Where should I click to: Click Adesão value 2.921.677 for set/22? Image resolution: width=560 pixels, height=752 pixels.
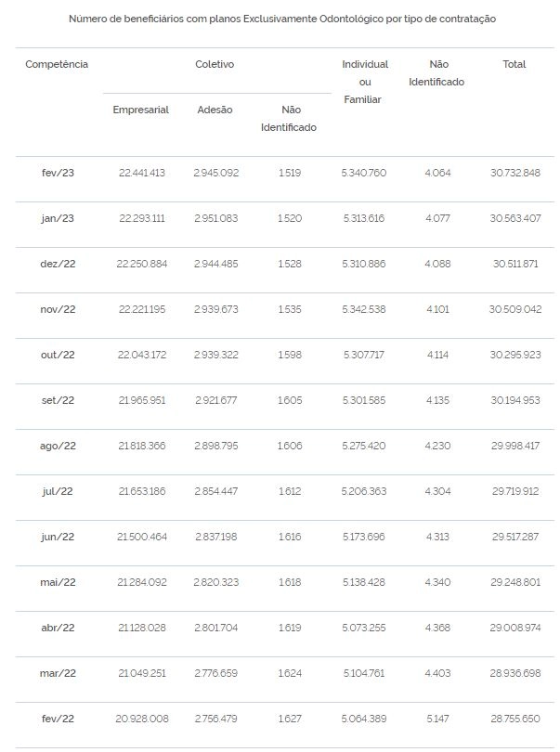coord(216,400)
